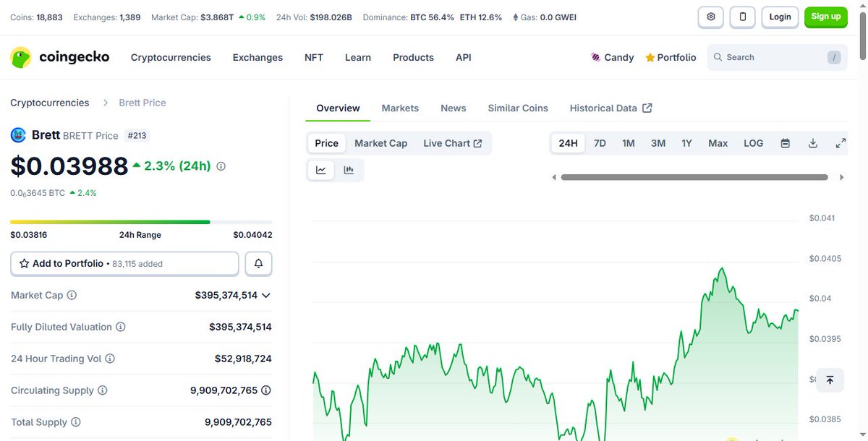Click the #213 rank badge
The width and height of the screenshot is (868, 441).
(137, 135)
